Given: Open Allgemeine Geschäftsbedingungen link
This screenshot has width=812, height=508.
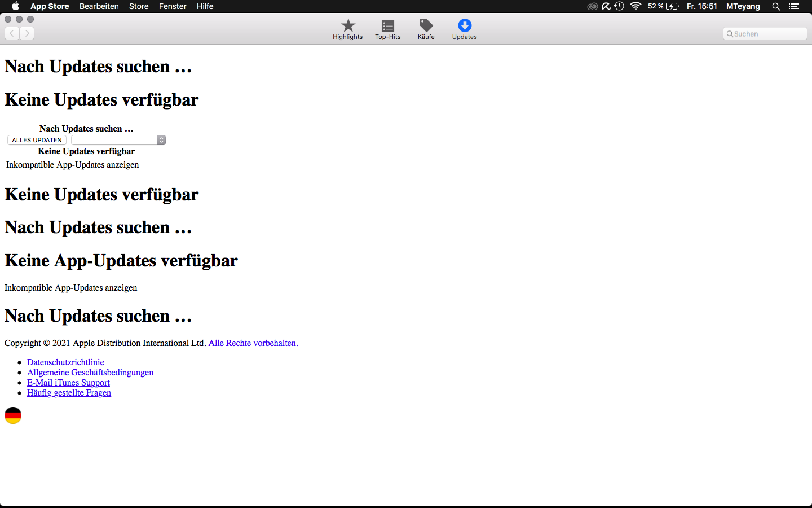Looking at the screenshot, I should 90,373.
